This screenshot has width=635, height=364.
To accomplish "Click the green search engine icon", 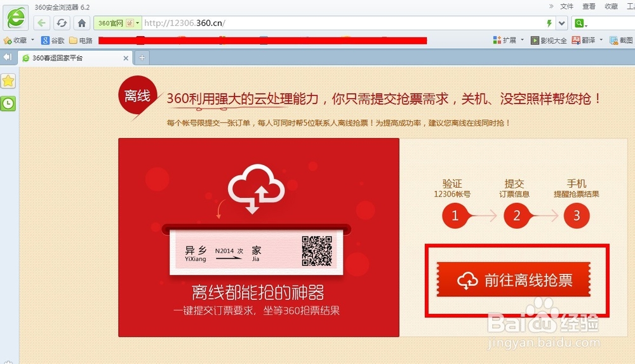I will 580,23.
